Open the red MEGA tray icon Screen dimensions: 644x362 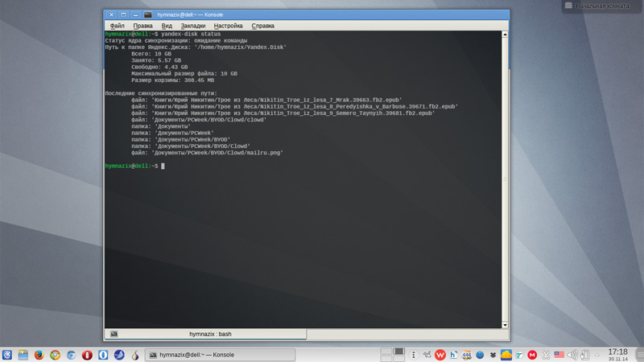point(532,355)
